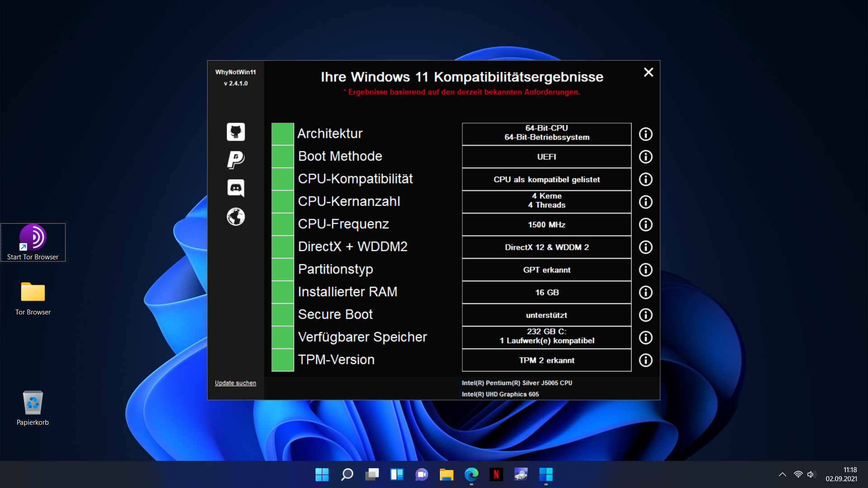Click the 'UEFI' result box
The width and height of the screenshot is (868, 488).
546,157
